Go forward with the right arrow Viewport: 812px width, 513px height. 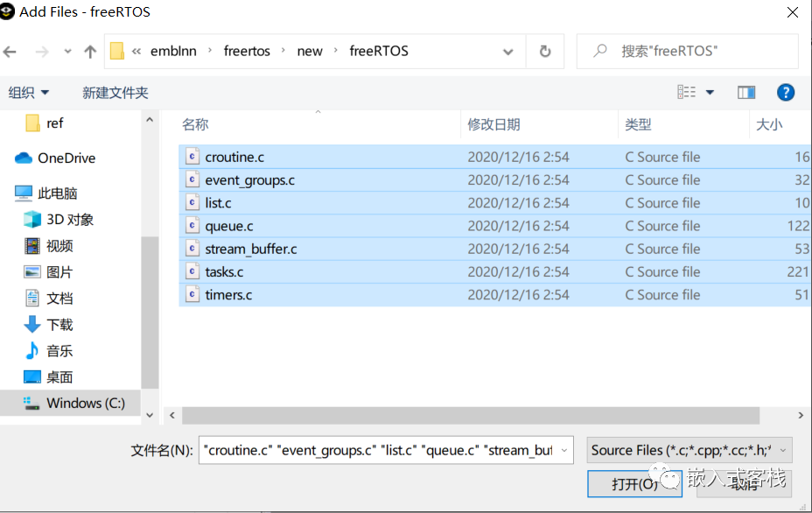pyautogui.click(x=42, y=52)
